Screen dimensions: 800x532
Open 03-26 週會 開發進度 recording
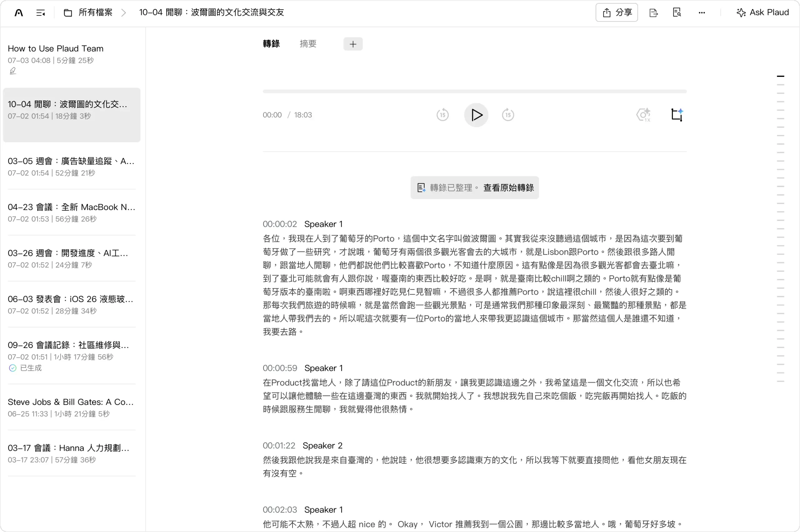[72, 259]
